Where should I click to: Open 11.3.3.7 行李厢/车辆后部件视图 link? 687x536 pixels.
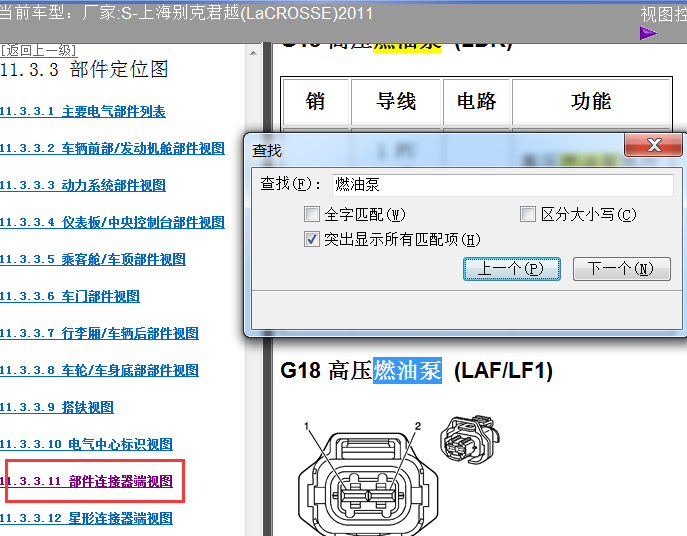point(99,333)
